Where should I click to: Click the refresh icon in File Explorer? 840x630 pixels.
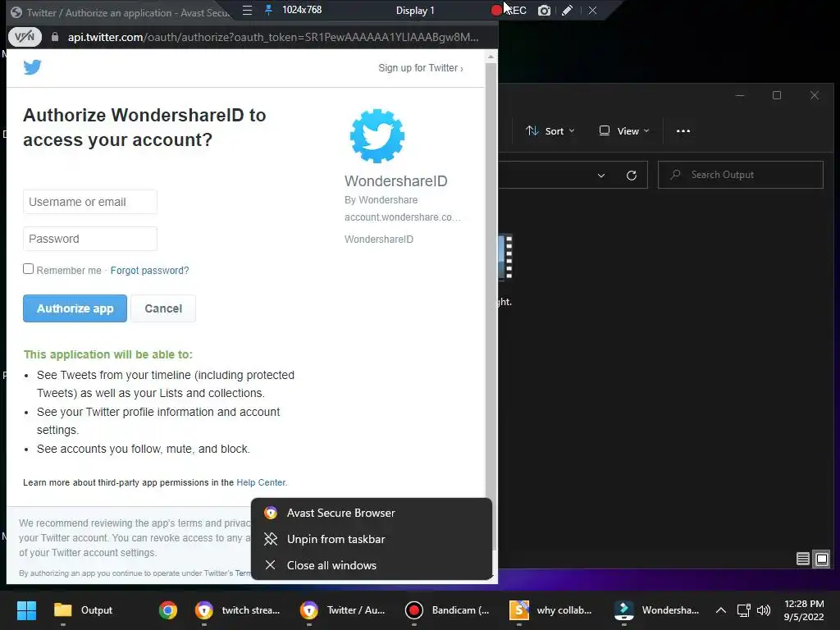(x=632, y=176)
